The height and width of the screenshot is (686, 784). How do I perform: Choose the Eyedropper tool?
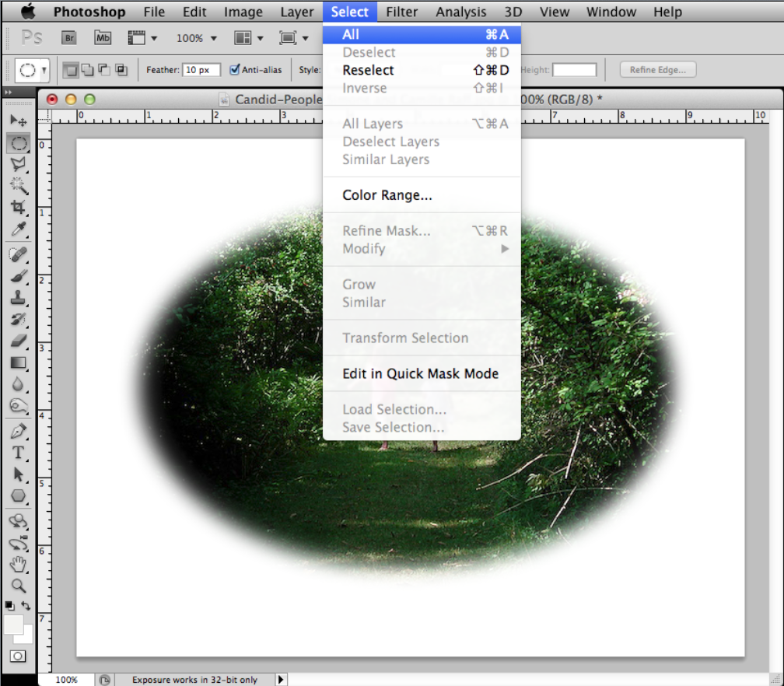point(18,229)
